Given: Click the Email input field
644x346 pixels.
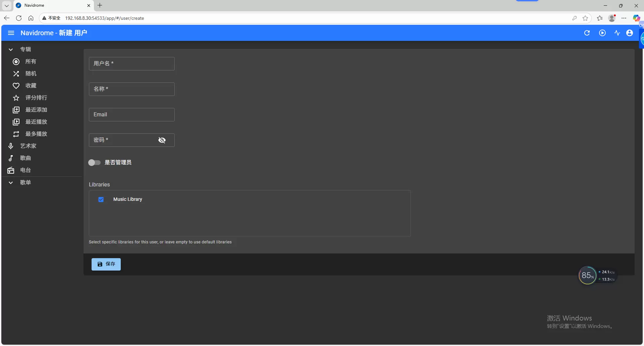Looking at the screenshot, I should (131, 115).
